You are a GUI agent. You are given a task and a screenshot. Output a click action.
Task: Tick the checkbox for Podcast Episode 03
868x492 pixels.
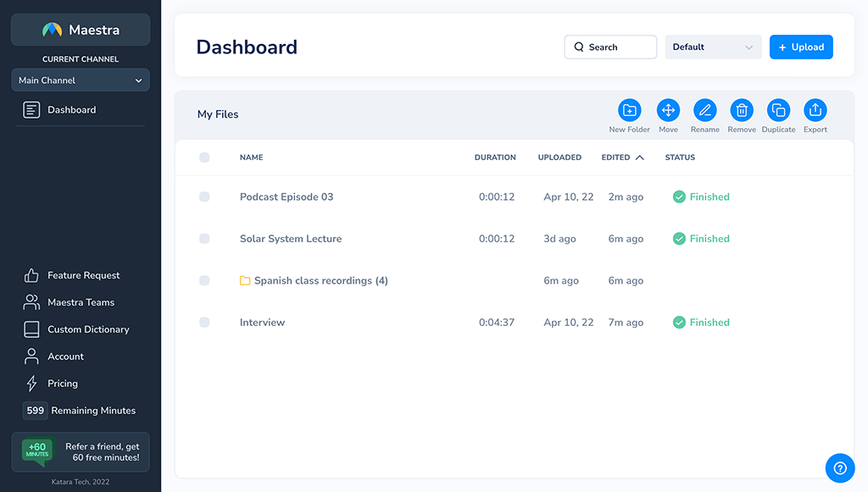tap(204, 197)
